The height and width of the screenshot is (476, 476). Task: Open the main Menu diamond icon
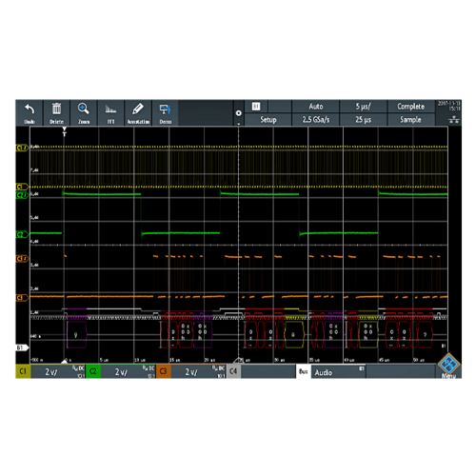tap(448, 365)
